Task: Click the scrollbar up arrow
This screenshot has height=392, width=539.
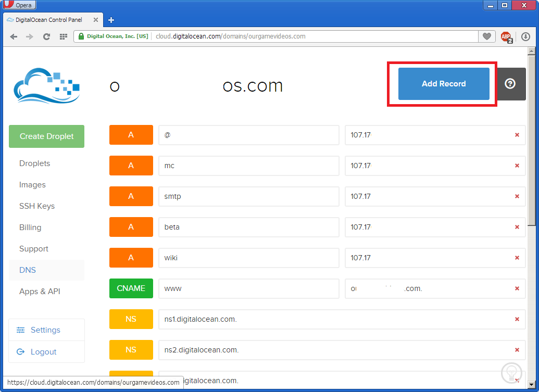Action: [531, 51]
